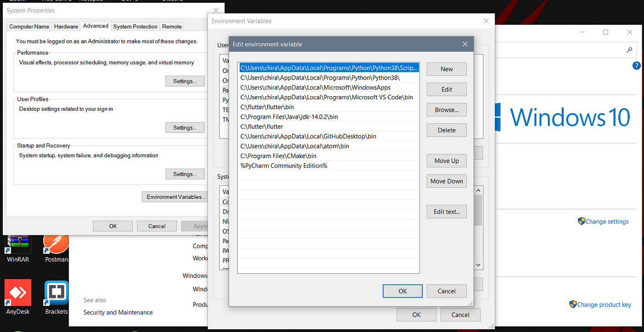
Task: Click the scroll-down arrow on System variables list
Action: click(478, 264)
